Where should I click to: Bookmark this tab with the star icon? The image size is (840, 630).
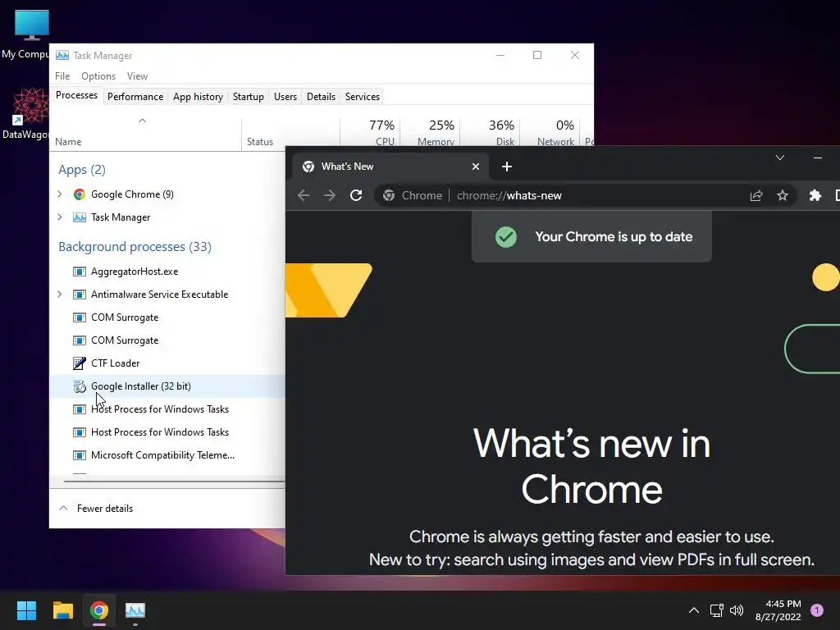(782, 195)
